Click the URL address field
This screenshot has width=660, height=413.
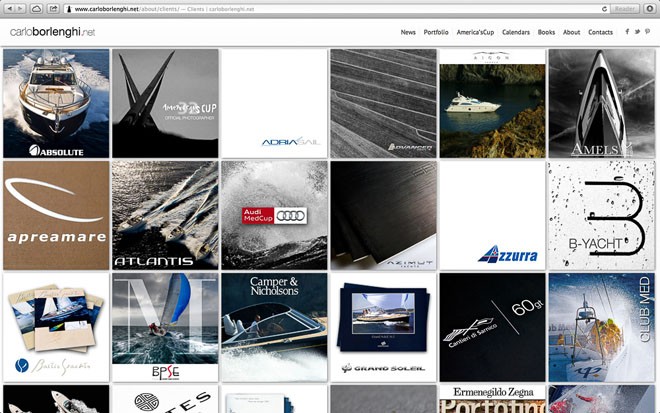coord(337,9)
